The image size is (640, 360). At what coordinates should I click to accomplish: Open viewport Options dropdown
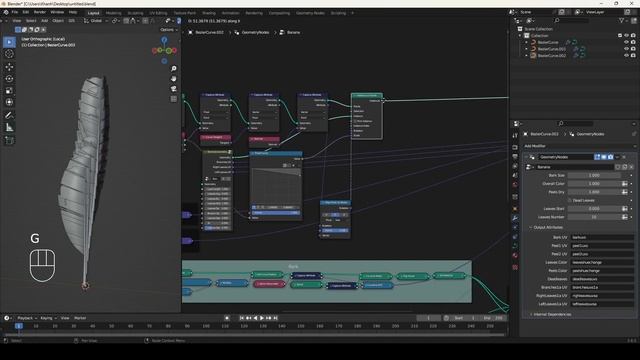click(x=169, y=29)
